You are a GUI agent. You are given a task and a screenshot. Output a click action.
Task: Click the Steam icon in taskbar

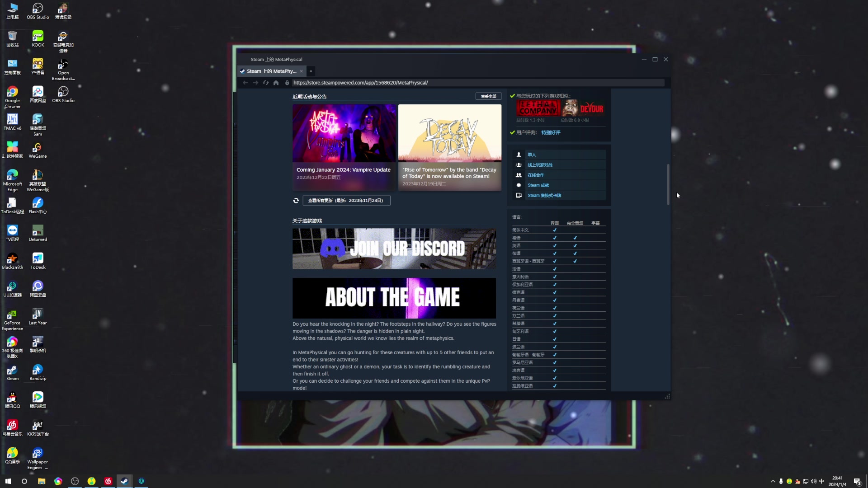(x=124, y=481)
